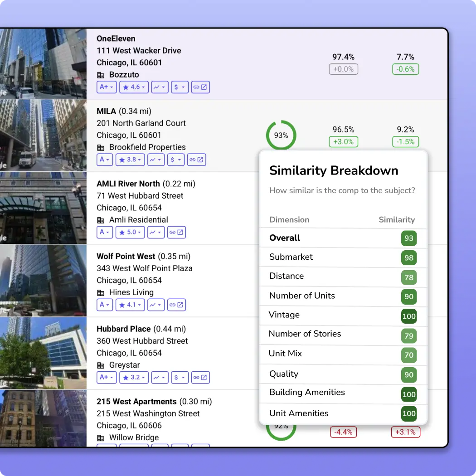Open the 5.0 star rating for AMLI River North
Image resolution: width=476 pixels, height=476 pixels.
click(x=130, y=232)
